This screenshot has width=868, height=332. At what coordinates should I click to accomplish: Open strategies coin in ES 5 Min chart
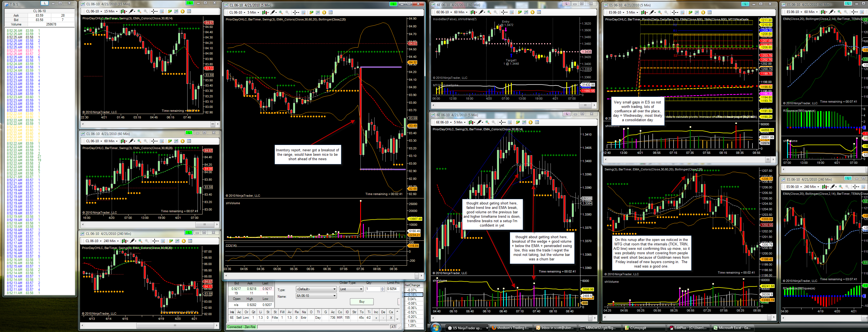(x=703, y=12)
